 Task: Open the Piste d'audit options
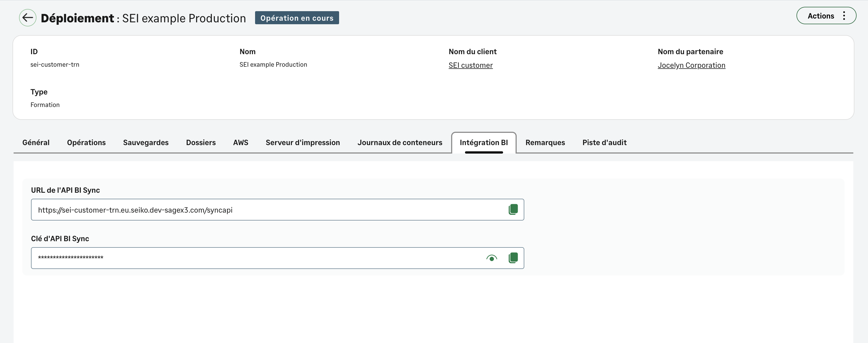pyautogui.click(x=604, y=142)
